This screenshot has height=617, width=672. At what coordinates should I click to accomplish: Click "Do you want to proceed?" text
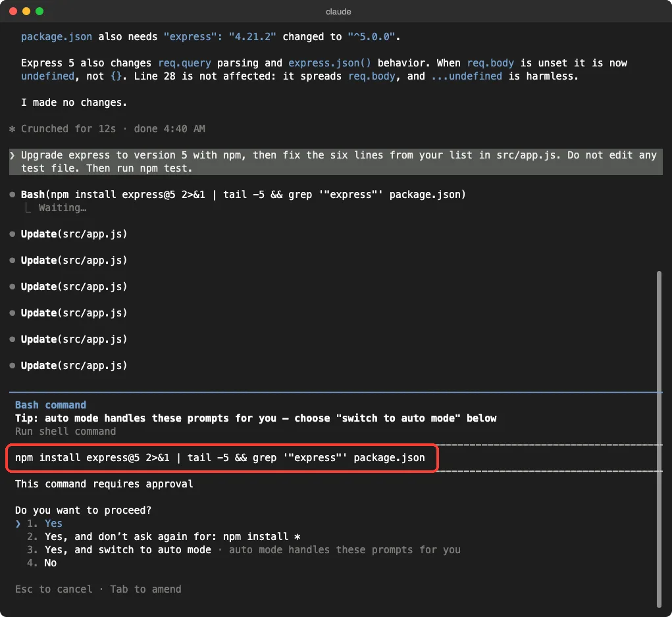tap(83, 510)
